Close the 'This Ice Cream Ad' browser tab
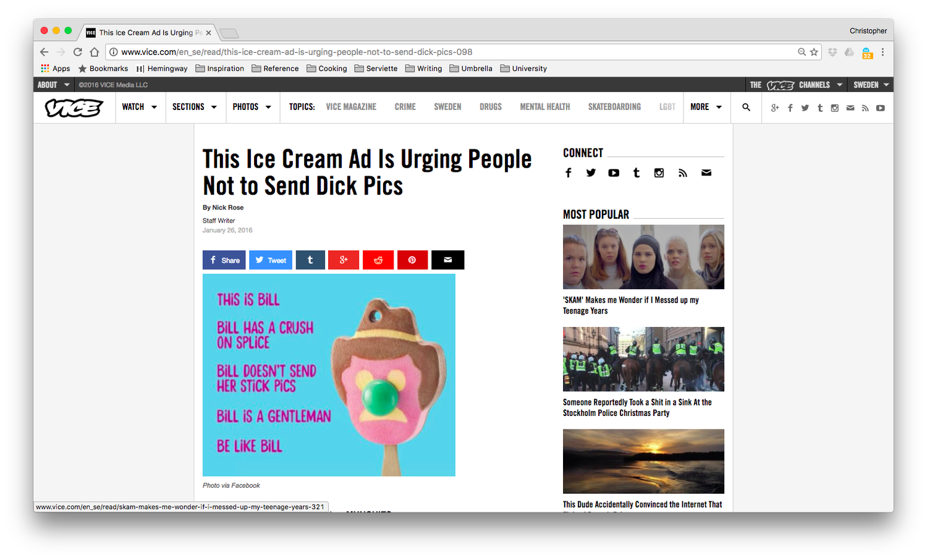The height and width of the screenshot is (560, 927). [208, 33]
